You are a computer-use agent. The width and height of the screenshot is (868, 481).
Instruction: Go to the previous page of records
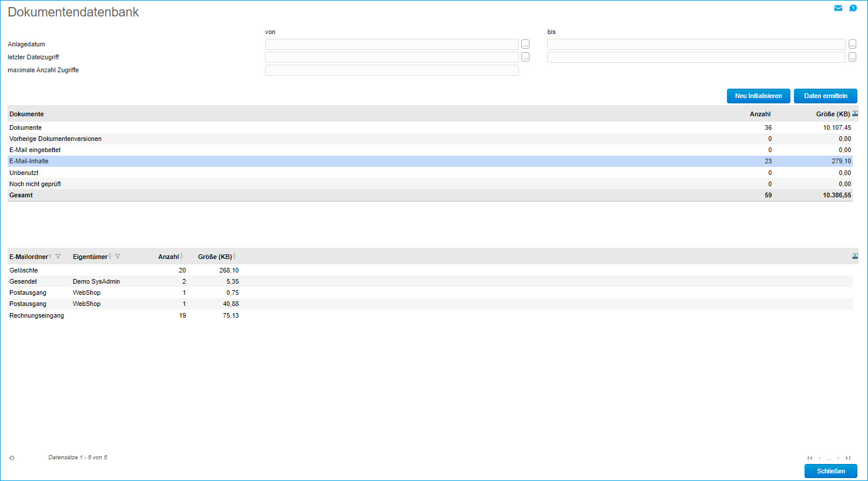[x=820, y=458]
